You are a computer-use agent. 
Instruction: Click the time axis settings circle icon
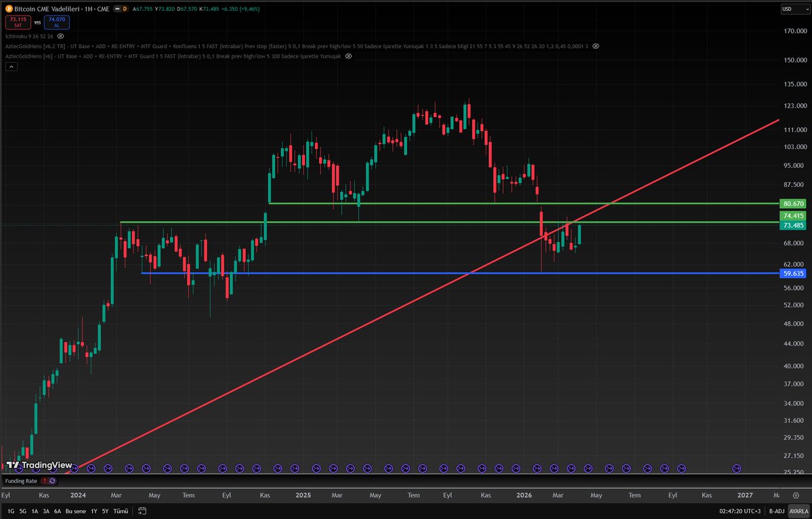click(x=794, y=495)
